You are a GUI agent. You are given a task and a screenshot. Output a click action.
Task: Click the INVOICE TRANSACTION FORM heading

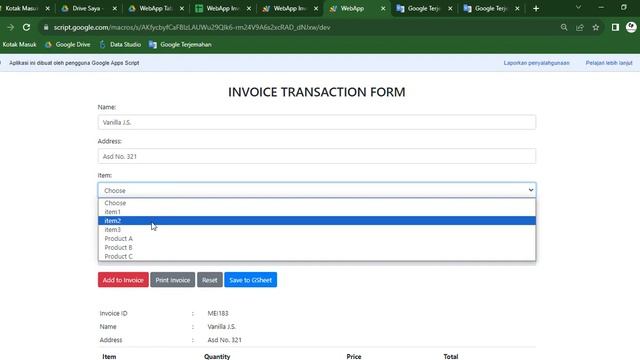click(x=317, y=92)
